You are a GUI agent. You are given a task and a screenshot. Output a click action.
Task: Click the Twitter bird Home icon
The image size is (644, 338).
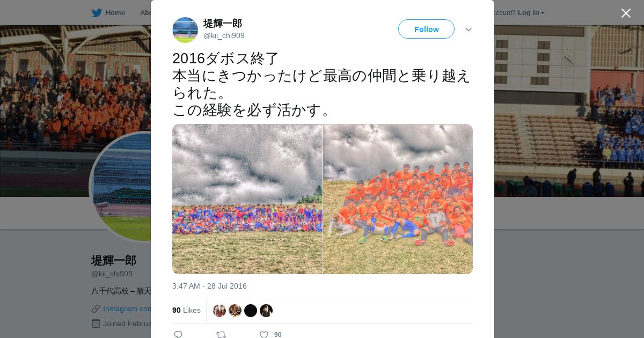point(97,12)
